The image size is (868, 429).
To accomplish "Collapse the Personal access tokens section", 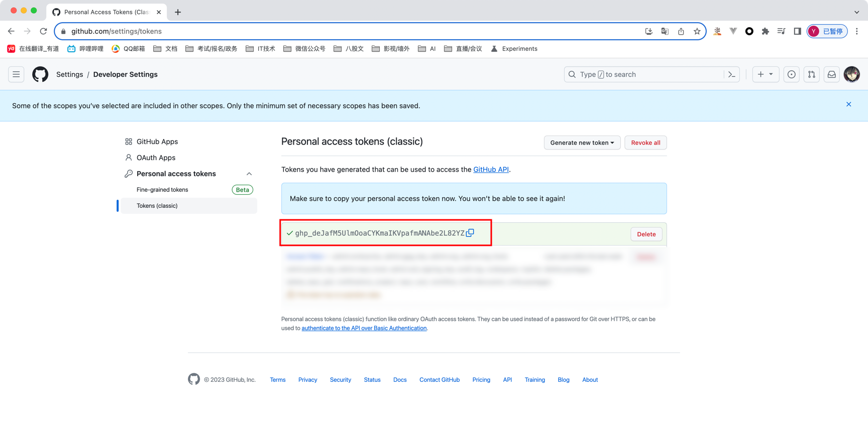I will (249, 174).
